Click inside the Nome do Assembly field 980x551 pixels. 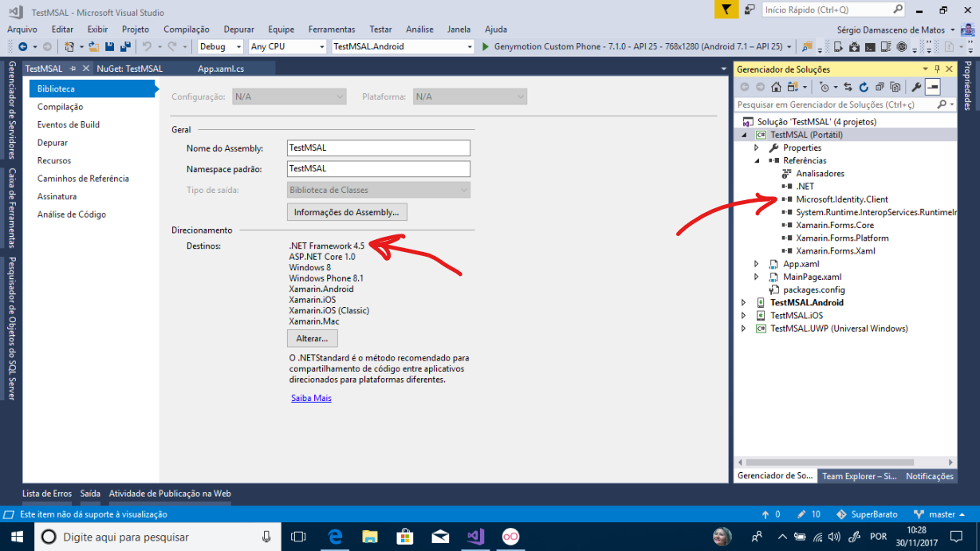point(378,148)
